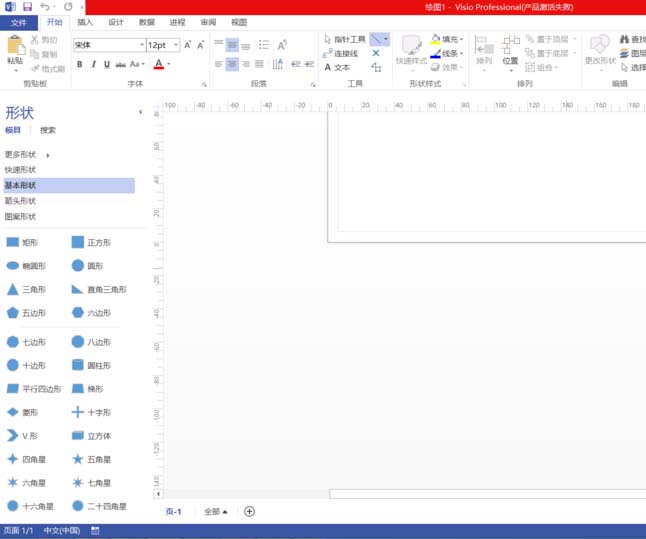The height and width of the screenshot is (539, 646).
Task: Open the line drawing tool dropdown arrow
Action: [386, 39]
